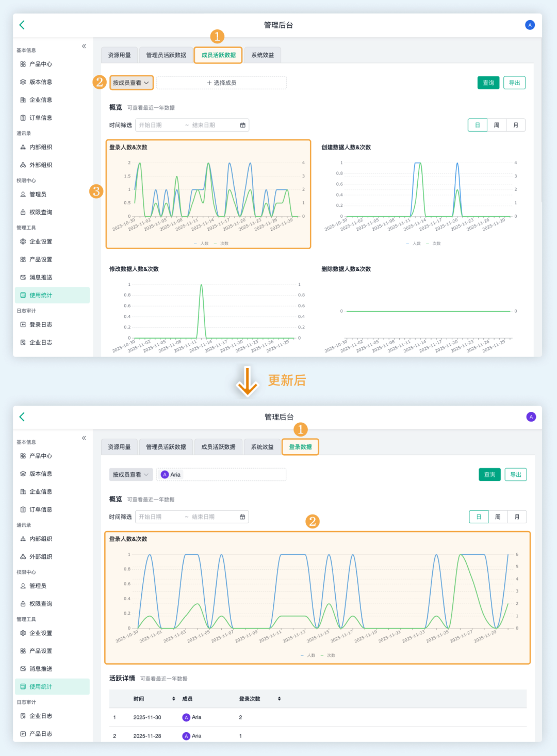Image resolution: width=557 pixels, height=756 pixels.
Task: Click the back arrow in top header
Action: point(22,25)
